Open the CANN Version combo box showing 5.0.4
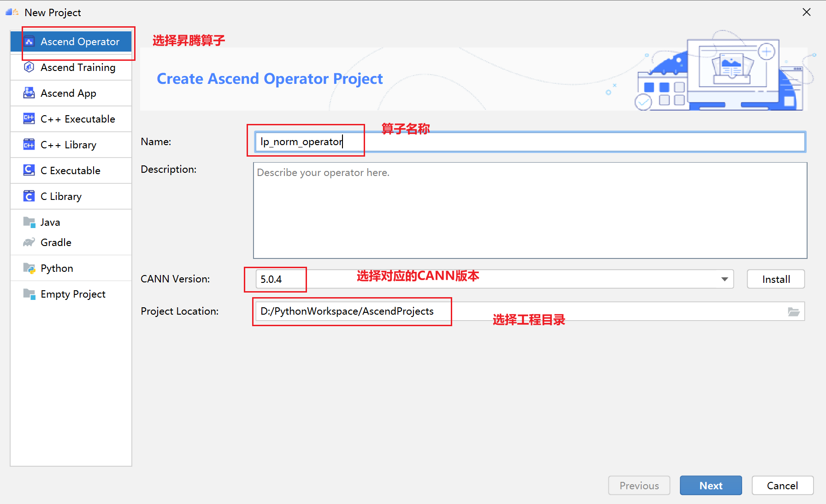This screenshot has height=504, width=826. [x=495, y=279]
